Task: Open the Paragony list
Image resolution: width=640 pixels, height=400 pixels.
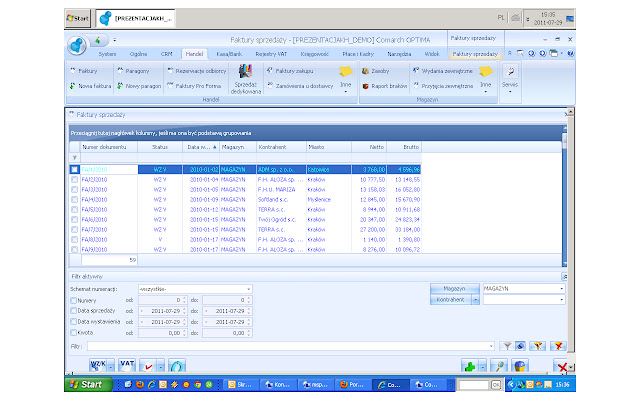Action: 133,71
